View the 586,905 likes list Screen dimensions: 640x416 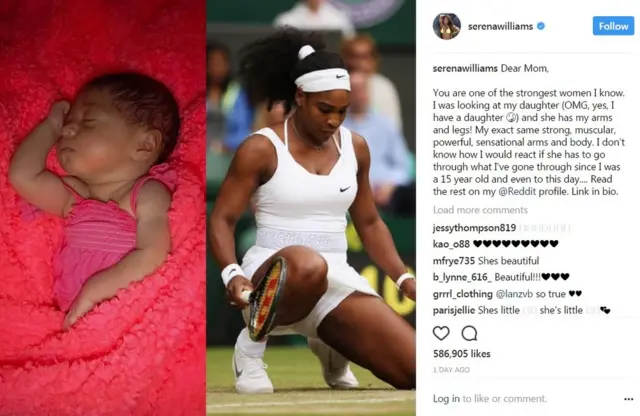pos(462,354)
